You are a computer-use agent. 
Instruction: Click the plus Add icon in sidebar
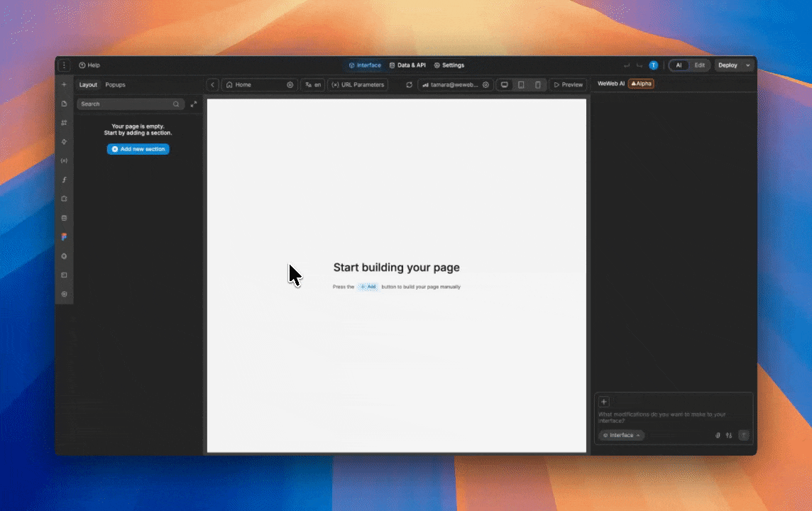click(x=64, y=84)
